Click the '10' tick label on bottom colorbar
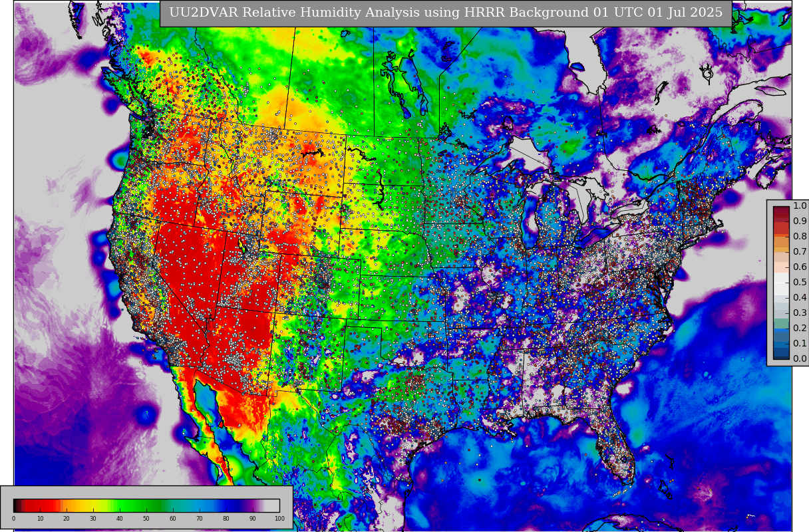Screen dimensions: 809x532 tap(40, 518)
